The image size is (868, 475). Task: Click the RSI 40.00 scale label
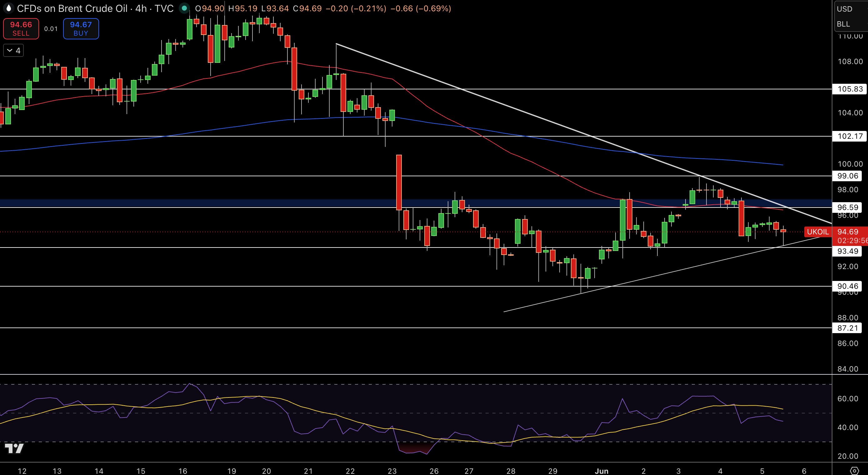[848, 427]
